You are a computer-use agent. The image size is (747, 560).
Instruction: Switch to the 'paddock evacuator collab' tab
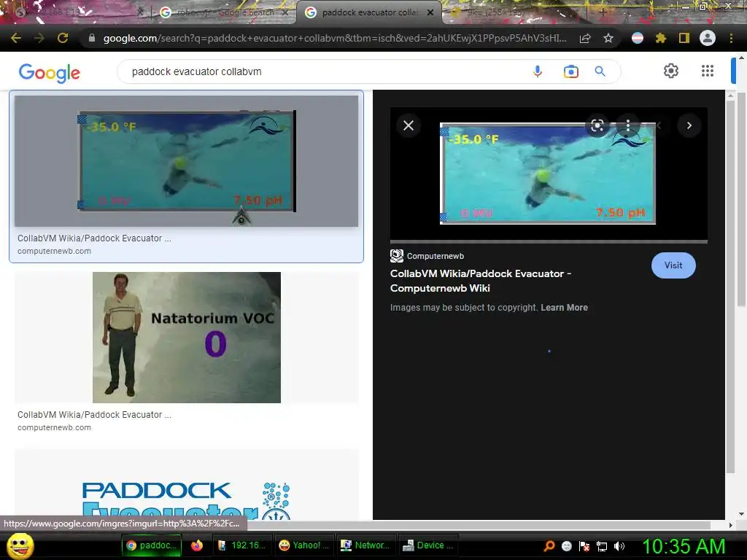[x=369, y=12]
